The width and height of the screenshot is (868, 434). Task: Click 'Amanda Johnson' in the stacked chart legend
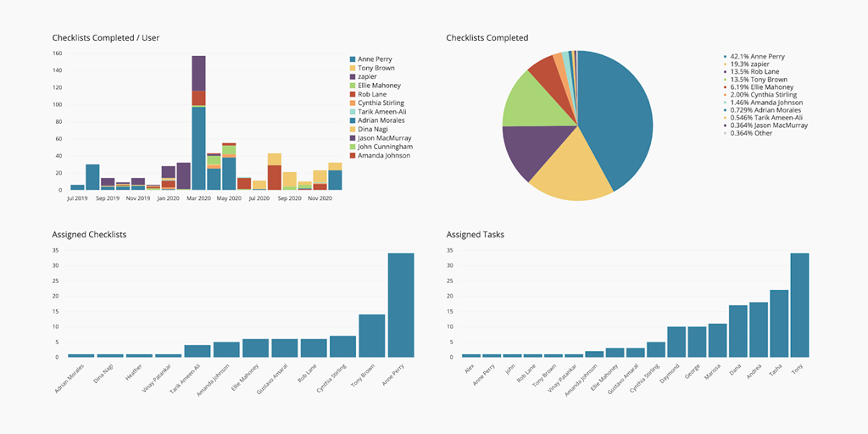tap(380, 156)
